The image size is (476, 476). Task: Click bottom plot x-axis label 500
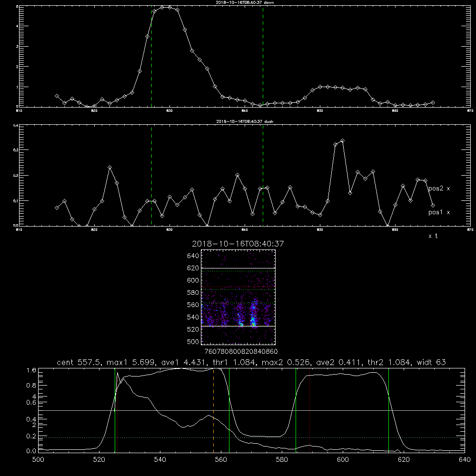(38, 460)
